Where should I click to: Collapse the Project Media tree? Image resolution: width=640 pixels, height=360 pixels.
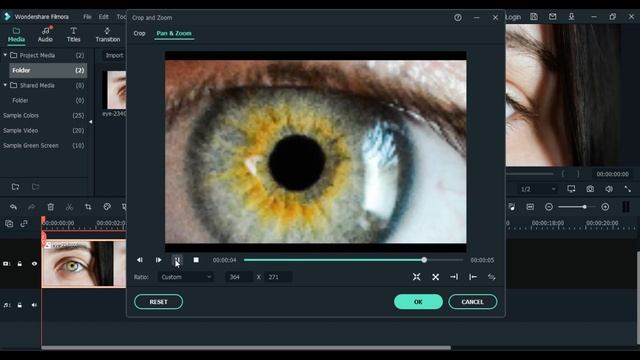point(5,55)
